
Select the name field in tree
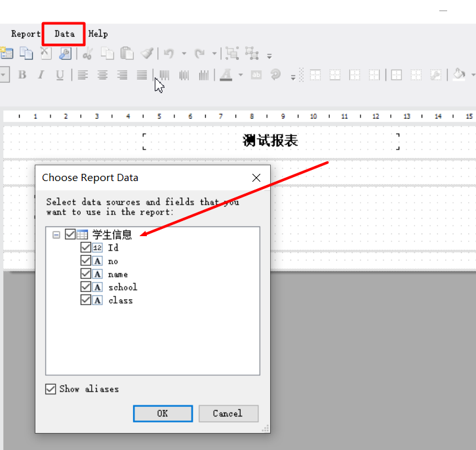coord(118,274)
